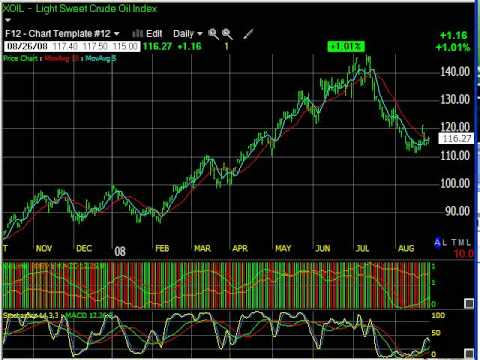
Task: Toggle the T scale option
Action: (x=454, y=243)
